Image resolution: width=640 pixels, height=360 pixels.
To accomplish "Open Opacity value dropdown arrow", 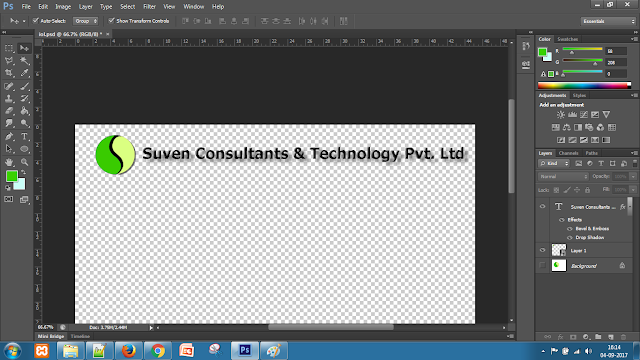I will 633,176.
